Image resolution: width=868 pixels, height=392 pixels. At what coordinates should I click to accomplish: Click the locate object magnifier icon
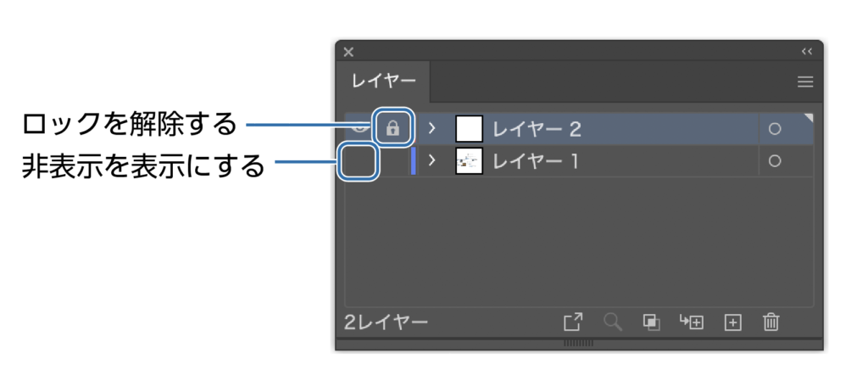coord(613,322)
